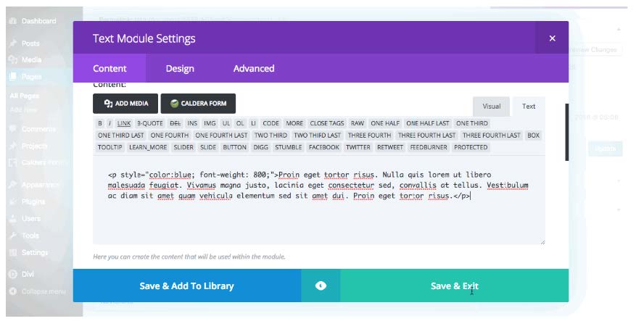
Task: Click the eye preview icon button
Action: pyautogui.click(x=321, y=285)
